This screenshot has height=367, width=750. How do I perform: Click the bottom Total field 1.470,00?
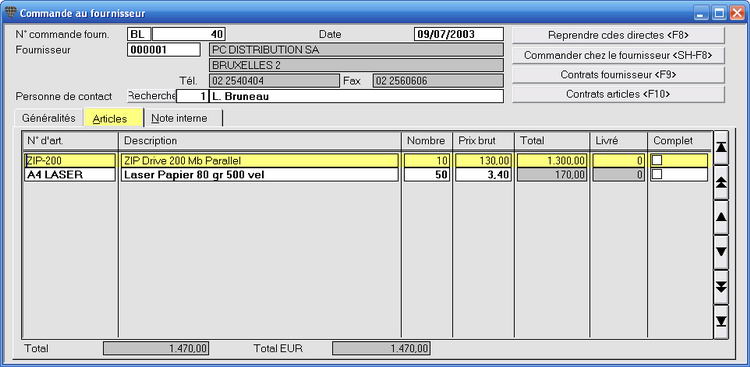pyautogui.click(x=156, y=349)
